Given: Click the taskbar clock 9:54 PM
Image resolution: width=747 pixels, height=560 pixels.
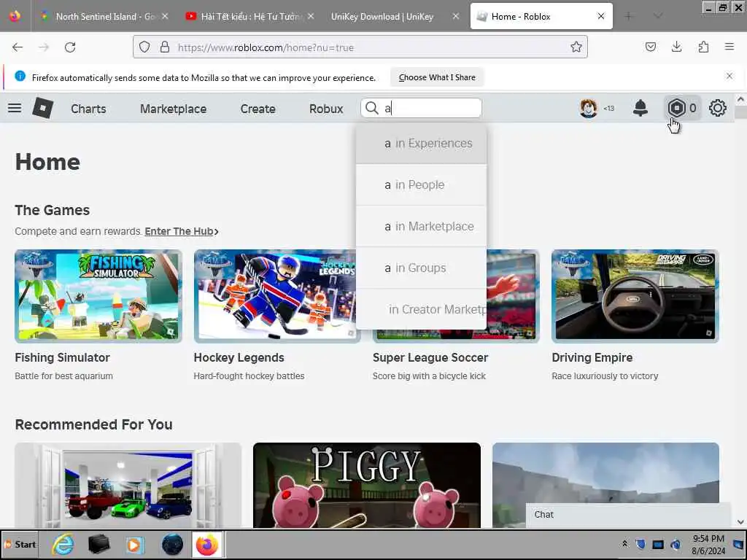Looking at the screenshot, I should [x=708, y=539].
